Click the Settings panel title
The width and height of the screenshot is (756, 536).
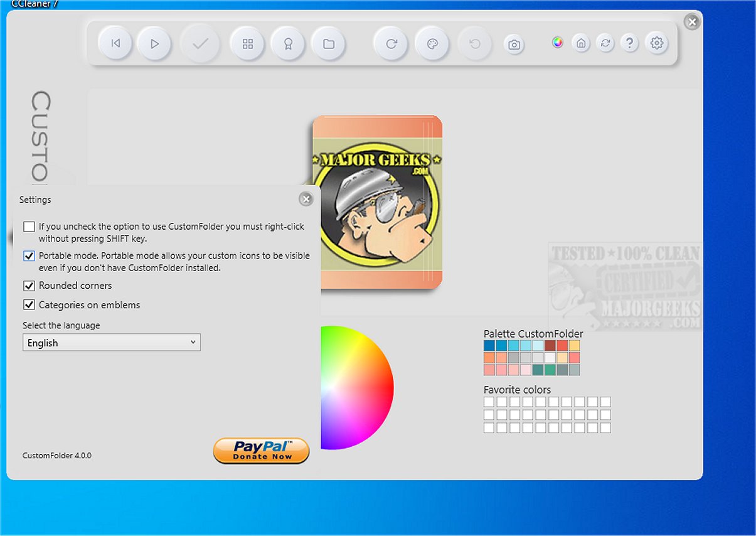tap(35, 200)
